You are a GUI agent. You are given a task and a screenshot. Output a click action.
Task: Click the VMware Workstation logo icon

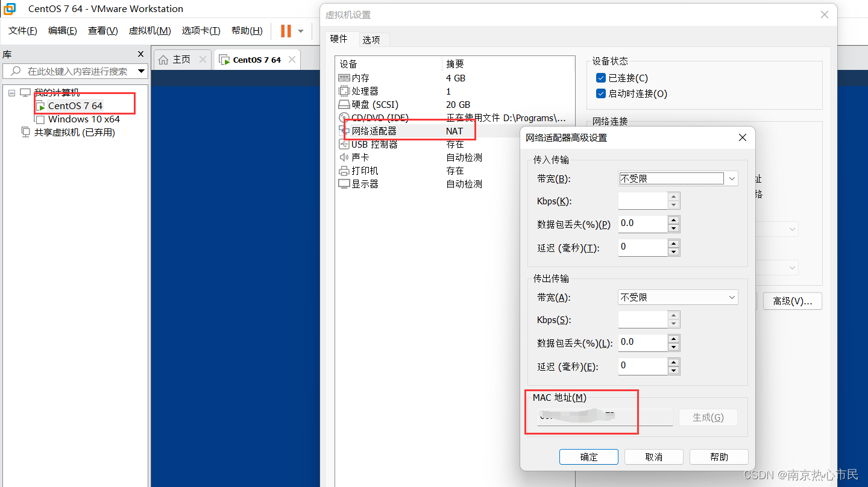10,8
